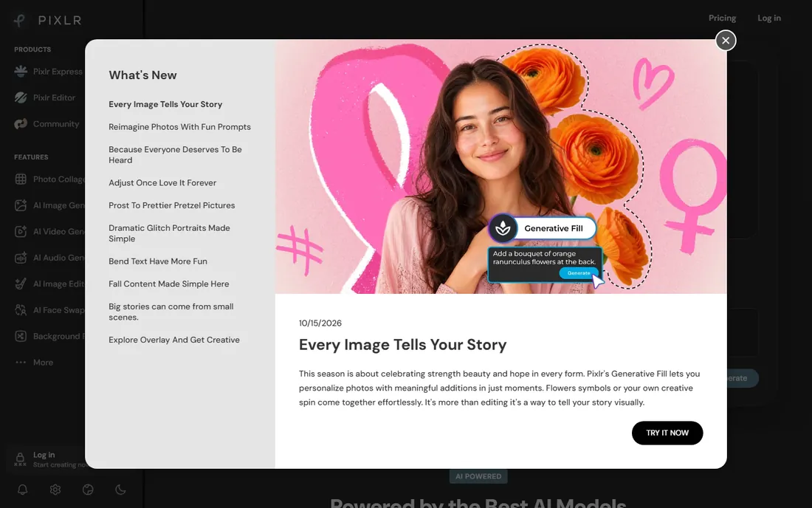Click the Pixlr logo icon

20,20
